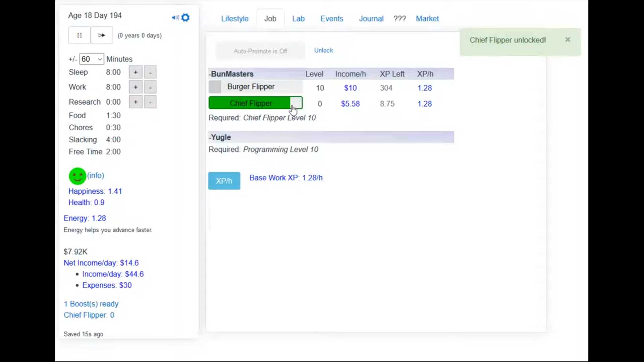The width and height of the screenshot is (644, 362).
Task: Click Required: Programming Level 10 text
Action: tap(263, 149)
